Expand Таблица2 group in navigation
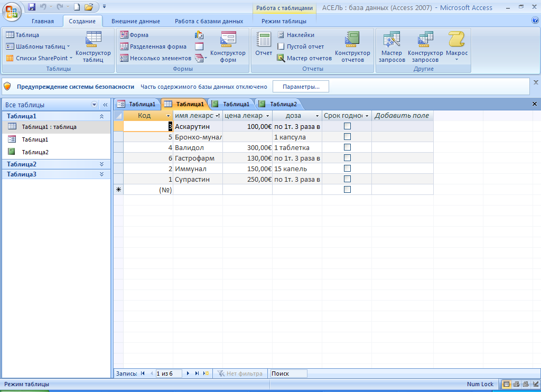 pos(102,164)
